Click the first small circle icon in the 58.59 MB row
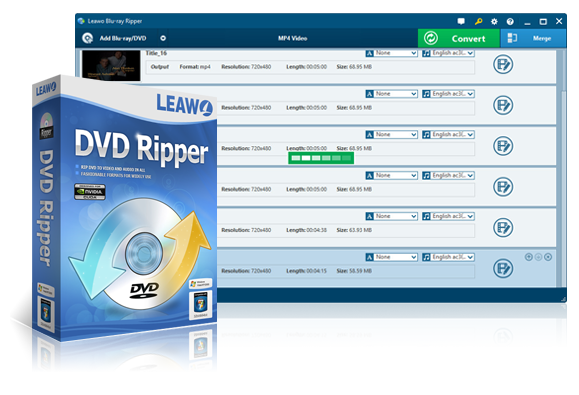 [528, 257]
